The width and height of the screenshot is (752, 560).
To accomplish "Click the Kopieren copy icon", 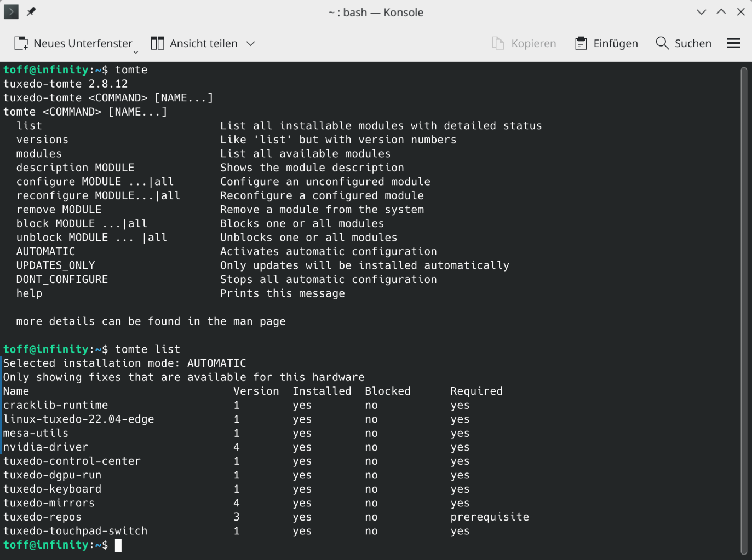I will pyautogui.click(x=498, y=43).
